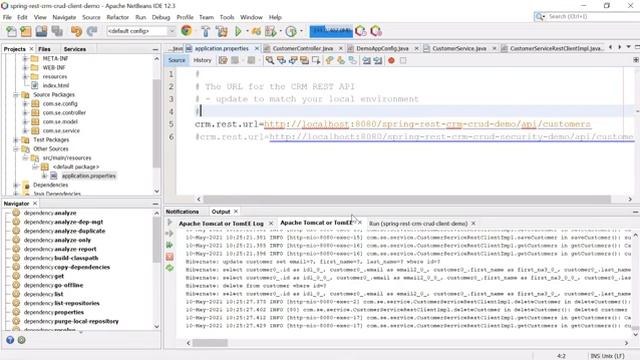Click the editor horizontal scrollbar
The height and width of the screenshot is (360, 640).
(407, 199)
